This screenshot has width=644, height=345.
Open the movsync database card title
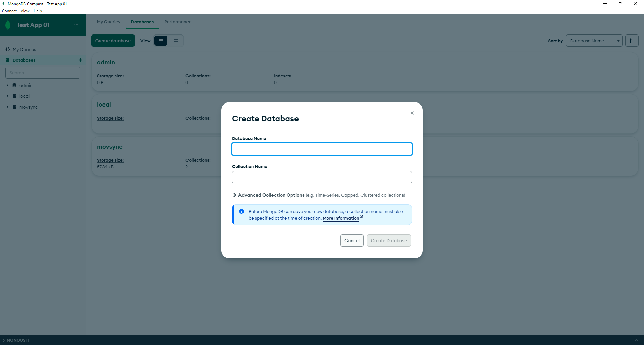tap(110, 147)
